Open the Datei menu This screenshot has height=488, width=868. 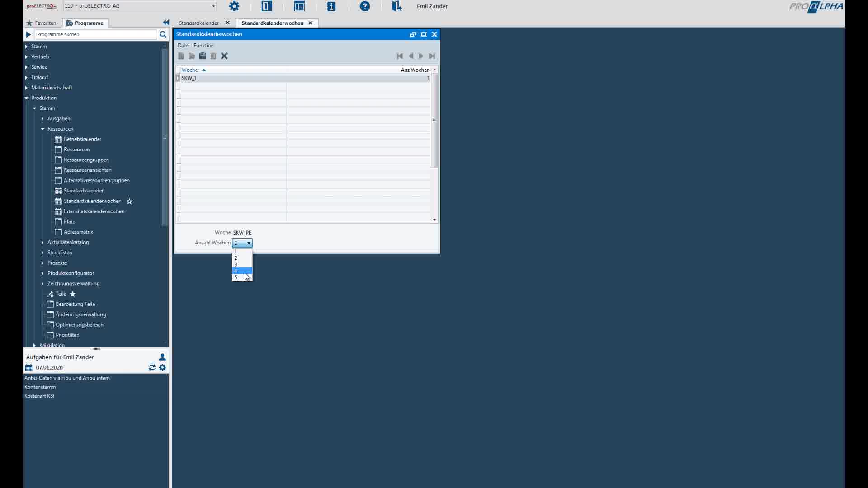tap(184, 46)
